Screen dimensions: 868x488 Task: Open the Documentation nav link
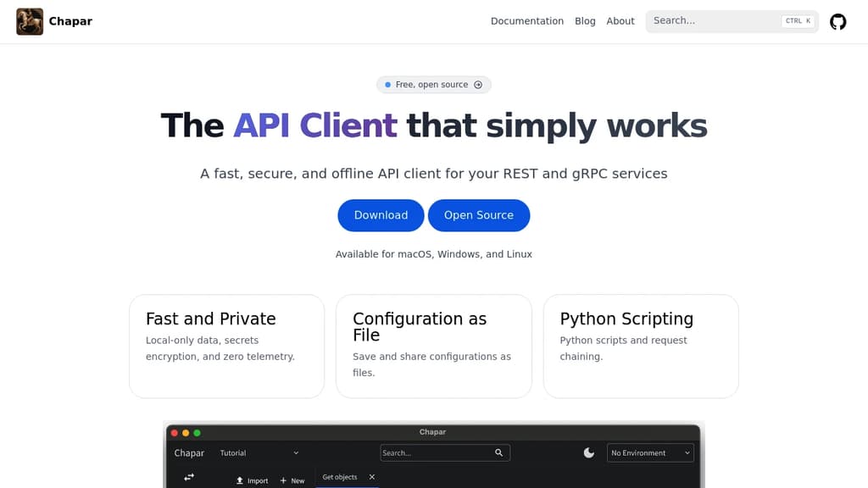click(527, 21)
